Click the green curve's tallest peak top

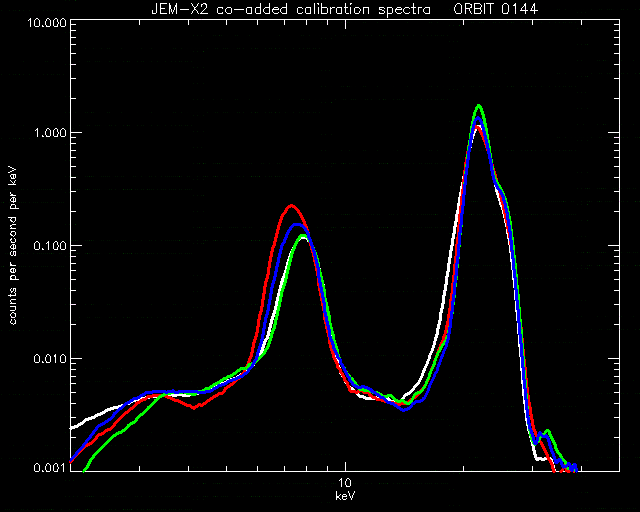(479, 106)
